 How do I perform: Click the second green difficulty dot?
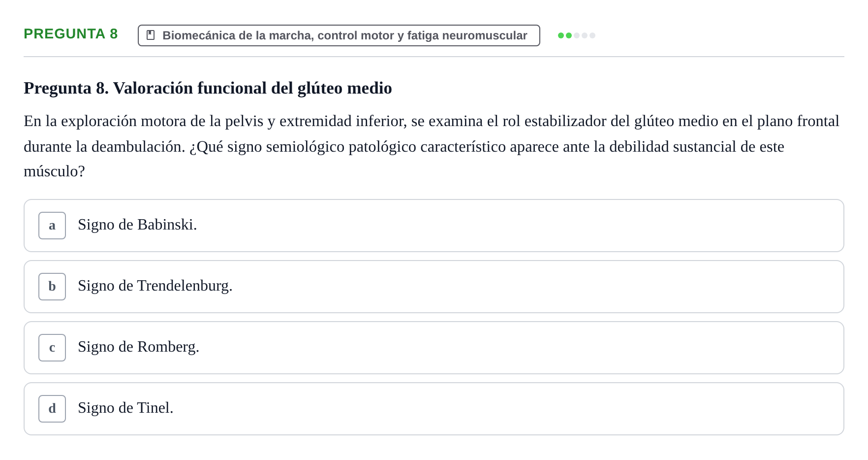pos(569,35)
